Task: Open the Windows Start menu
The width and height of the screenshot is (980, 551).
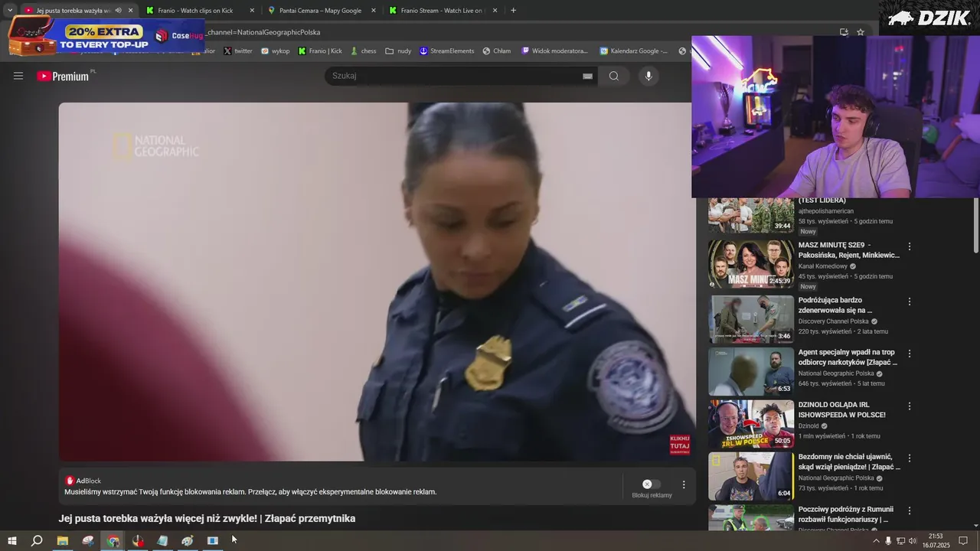Action: pyautogui.click(x=11, y=540)
